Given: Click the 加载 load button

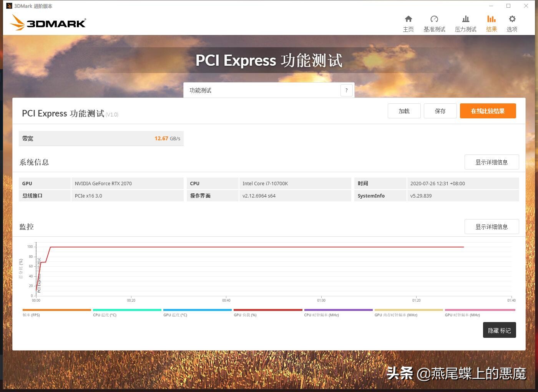Looking at the screenshot, I should click(404, 111).
